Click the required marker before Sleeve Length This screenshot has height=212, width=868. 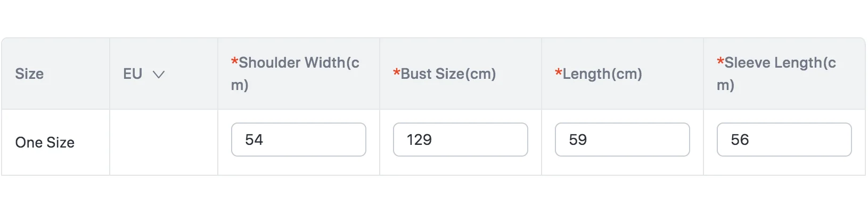click(720, 61)
